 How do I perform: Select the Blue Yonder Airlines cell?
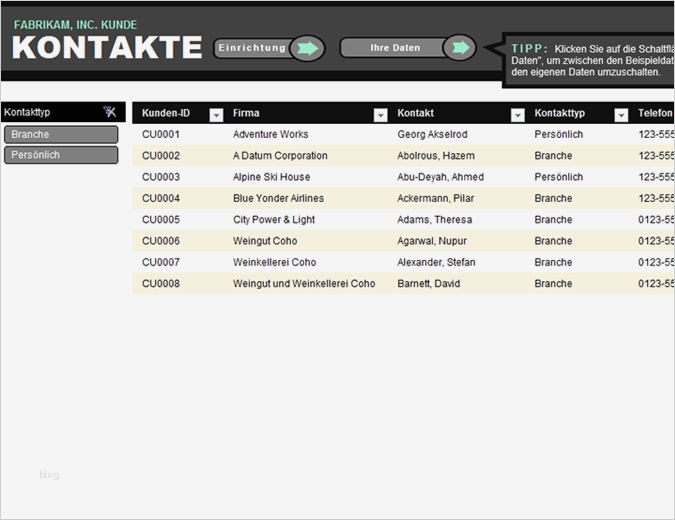(278, 198)
